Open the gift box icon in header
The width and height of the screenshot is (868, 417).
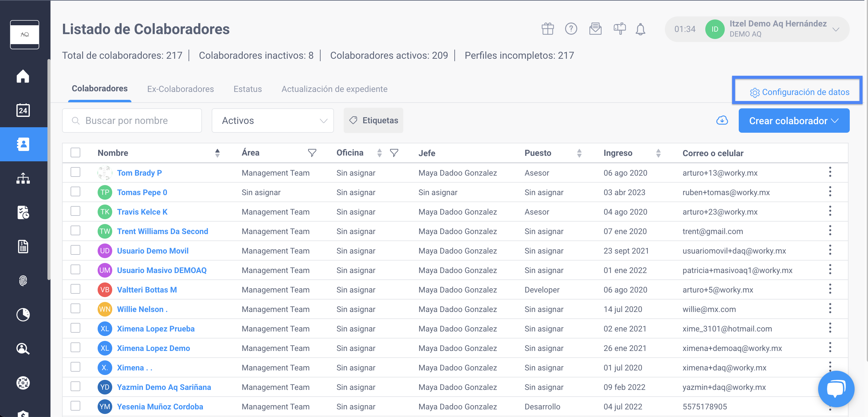pos(547,29)
